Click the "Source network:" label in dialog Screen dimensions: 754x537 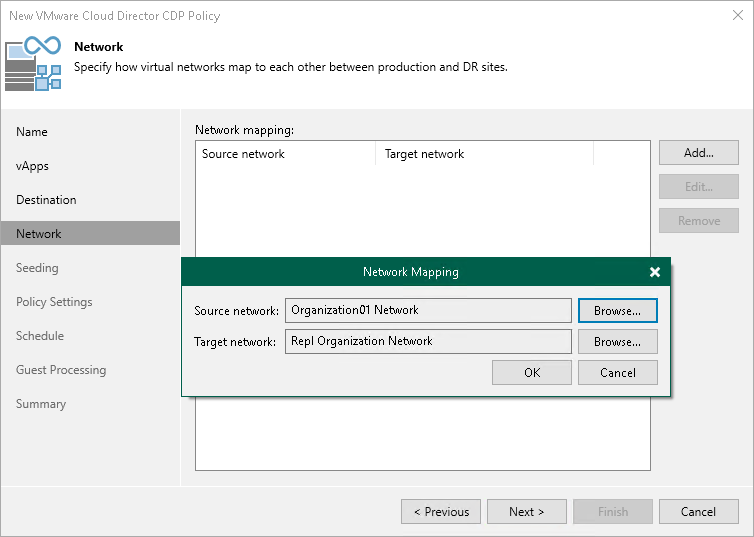pyautogui.click(x=236, y=311)
